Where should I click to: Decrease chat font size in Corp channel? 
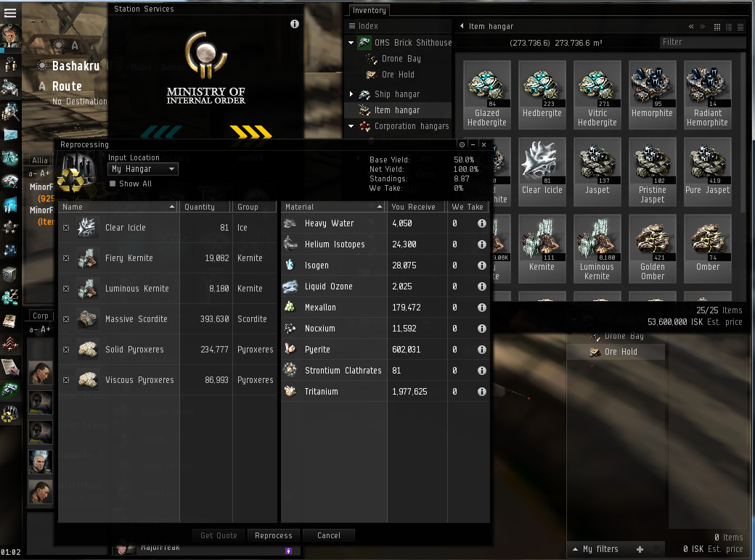coord(33,329)
